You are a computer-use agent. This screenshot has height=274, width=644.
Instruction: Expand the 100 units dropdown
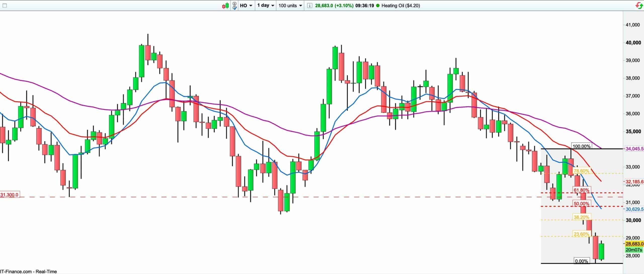coord(290,6)
